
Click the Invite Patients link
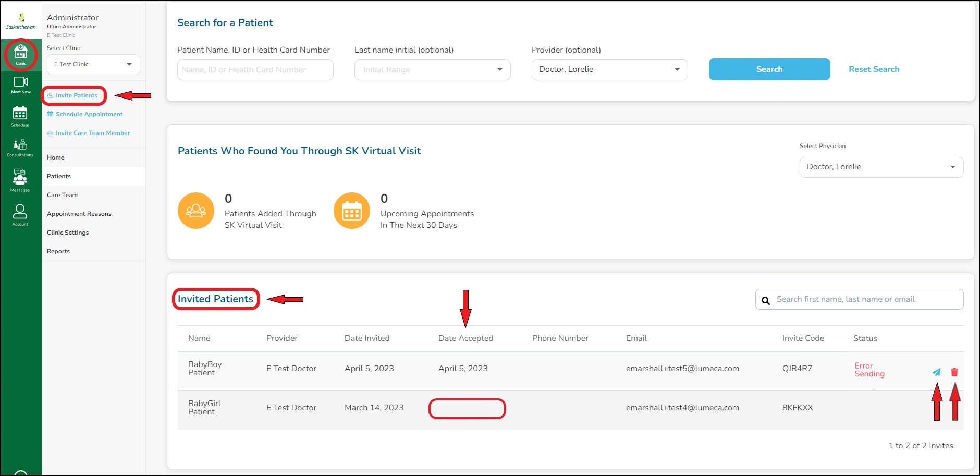click(x=76, y=95)
